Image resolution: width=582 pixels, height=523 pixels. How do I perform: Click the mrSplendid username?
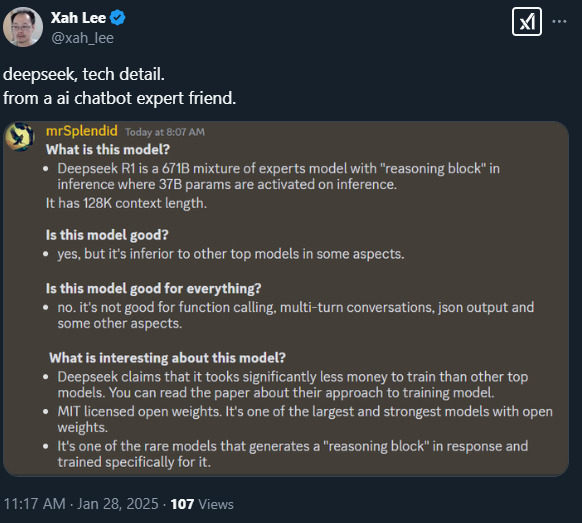tap(82, 131)
